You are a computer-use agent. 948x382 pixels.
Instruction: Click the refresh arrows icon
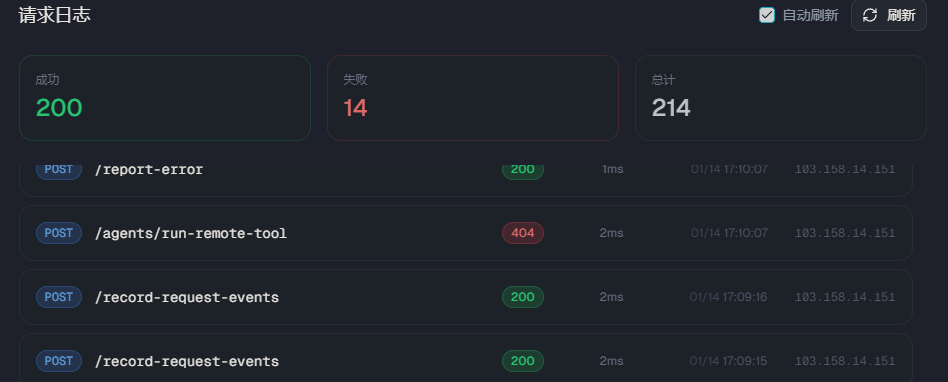click(x=869, y=15)
